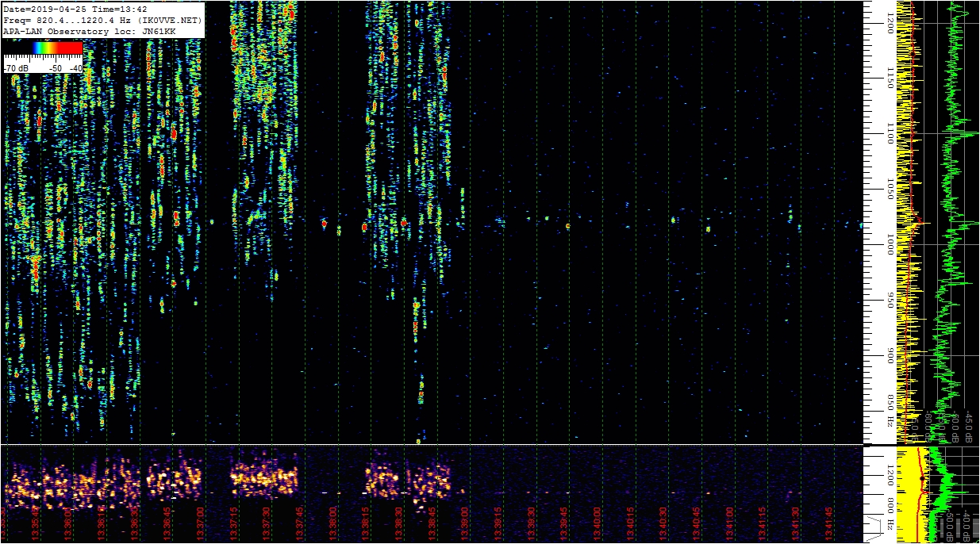Click the -50 legend label

56,69
